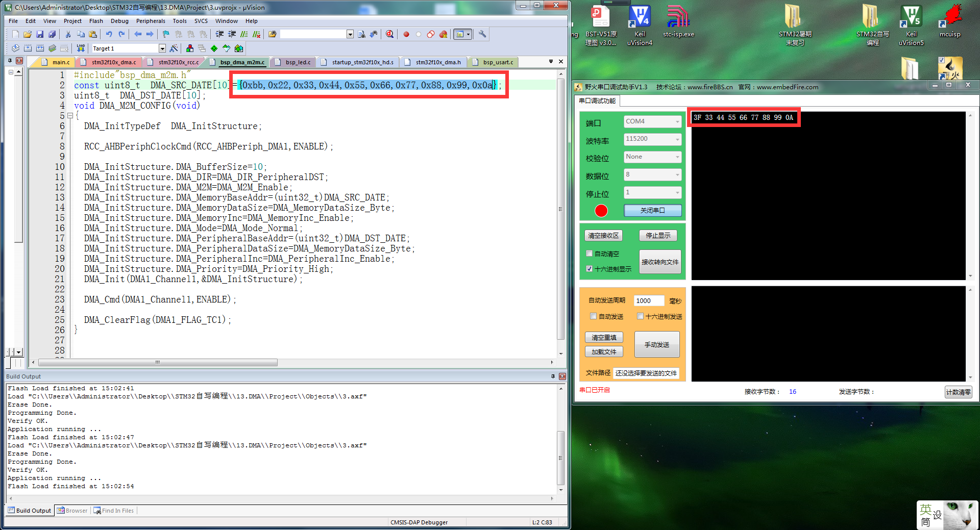Navigate forwards with the blue right arrow
Image resolution: width=980 pixels, height=530 pixels.
tap(150, 34)
